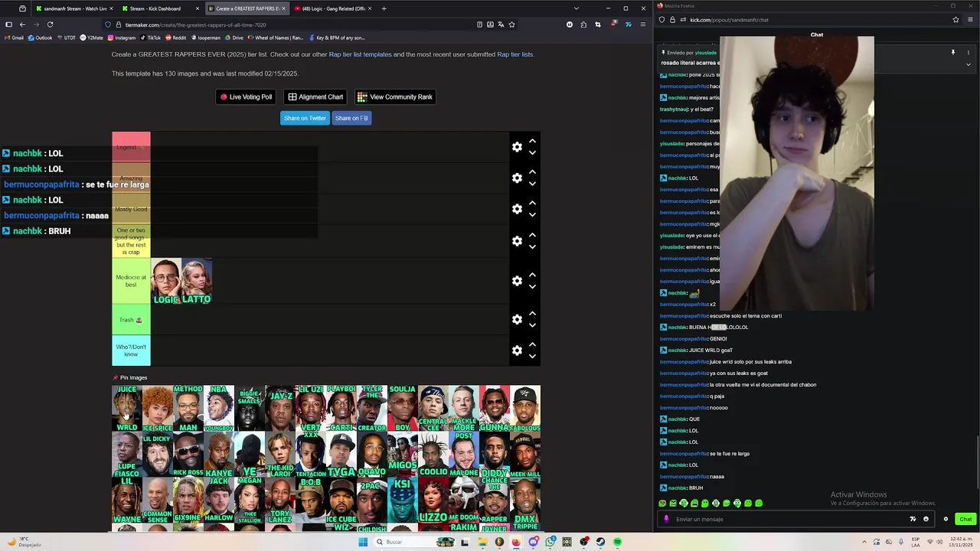
Task: Reload the tiermaker page
Action: [x=50, y=24]
